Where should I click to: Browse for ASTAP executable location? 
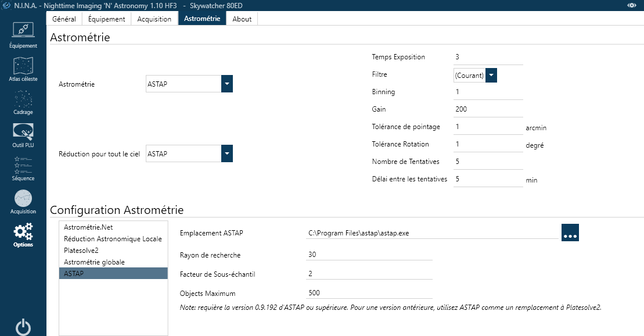tap(570, 233)
